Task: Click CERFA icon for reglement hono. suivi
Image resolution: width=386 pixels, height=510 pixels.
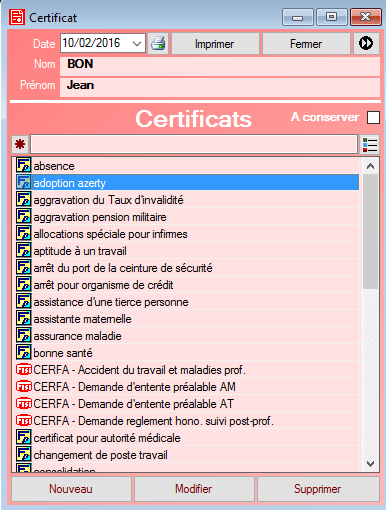Action: coord(24,421)
